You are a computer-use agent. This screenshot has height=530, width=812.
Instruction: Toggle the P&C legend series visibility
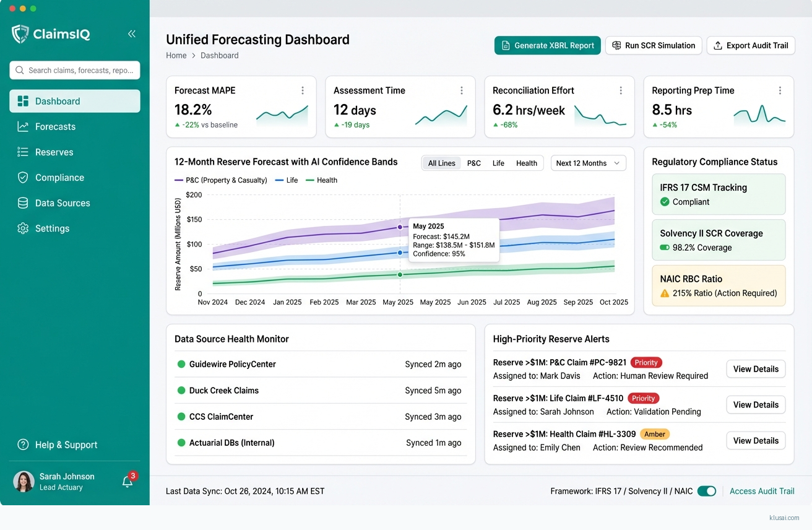coord(221,180)
